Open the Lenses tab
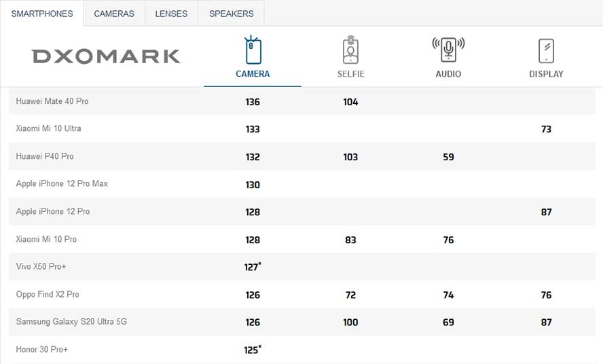This screenshot has width=603, height=364. pos(171,14)
